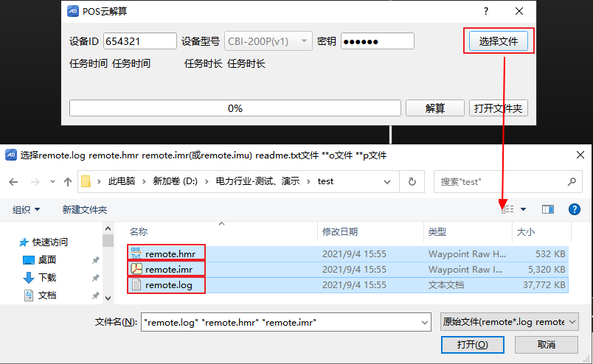Go back with the left arrow
Screen dimensions: 593x364
point(13,182)
